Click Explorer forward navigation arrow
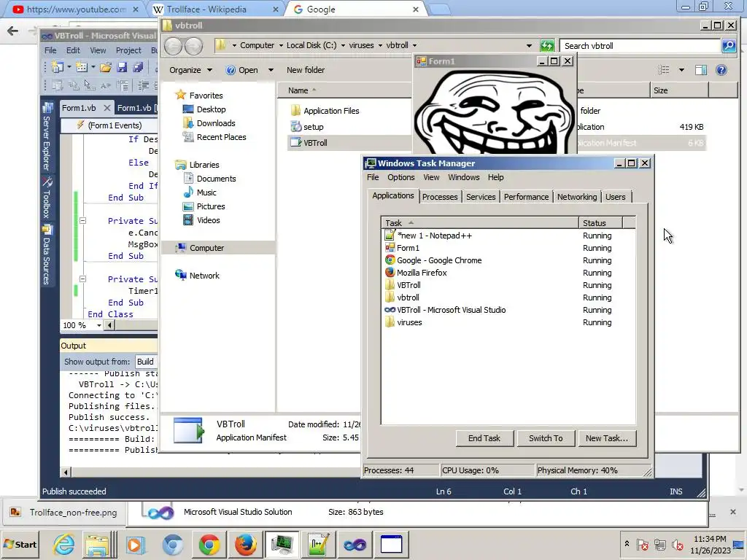This screenshot has width=747, height=560. click(x=194, y=46)
